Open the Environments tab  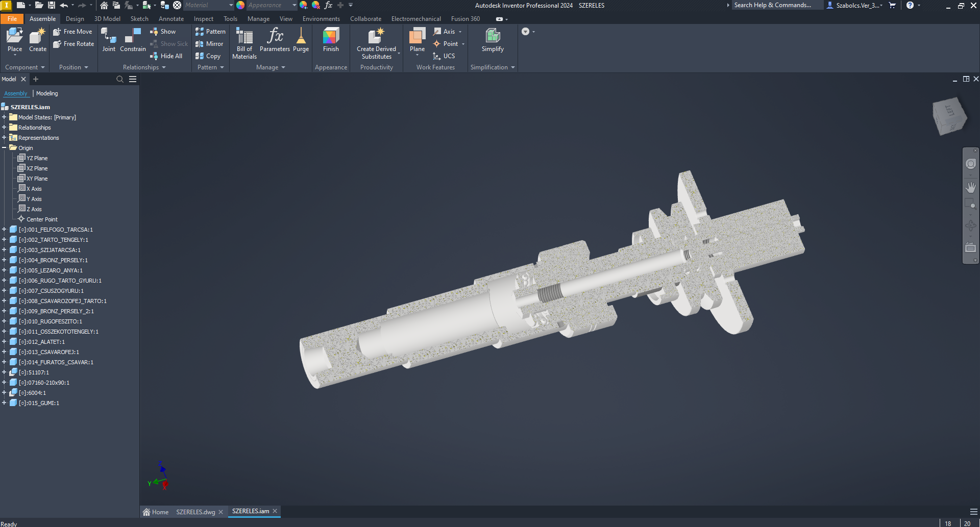[321, 19]
